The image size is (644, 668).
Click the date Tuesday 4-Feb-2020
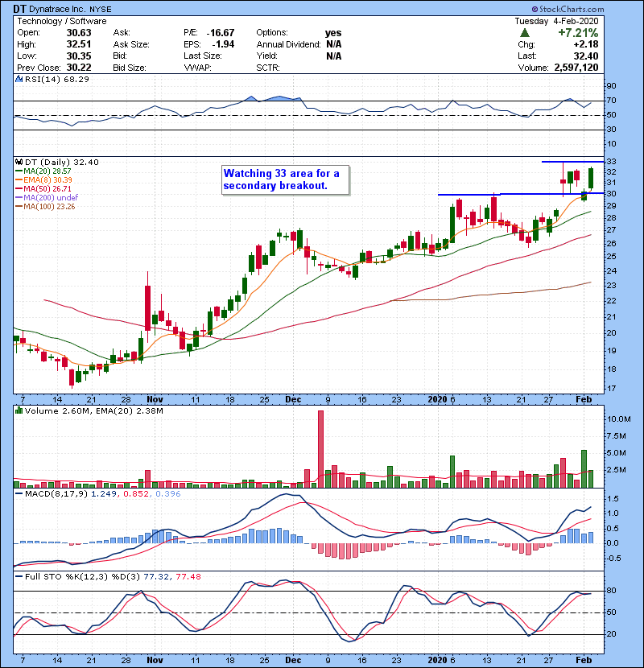(x=556, y=21)
